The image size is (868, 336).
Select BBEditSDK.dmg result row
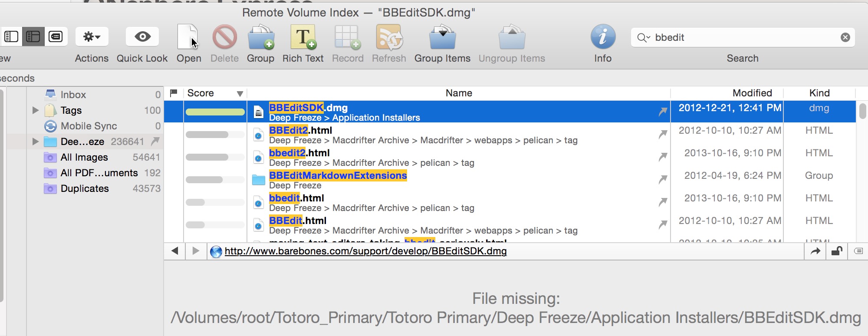pos(510,112)
